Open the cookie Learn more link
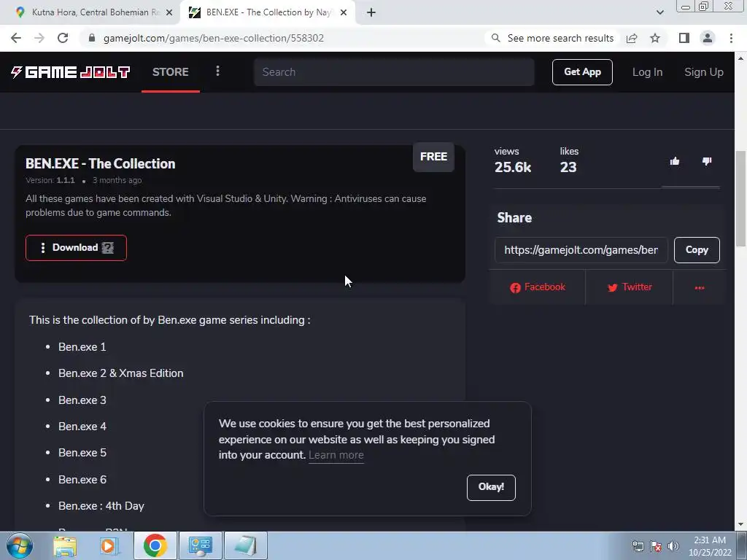Viewport: 747px width, 560px height. tap(336, 455)
